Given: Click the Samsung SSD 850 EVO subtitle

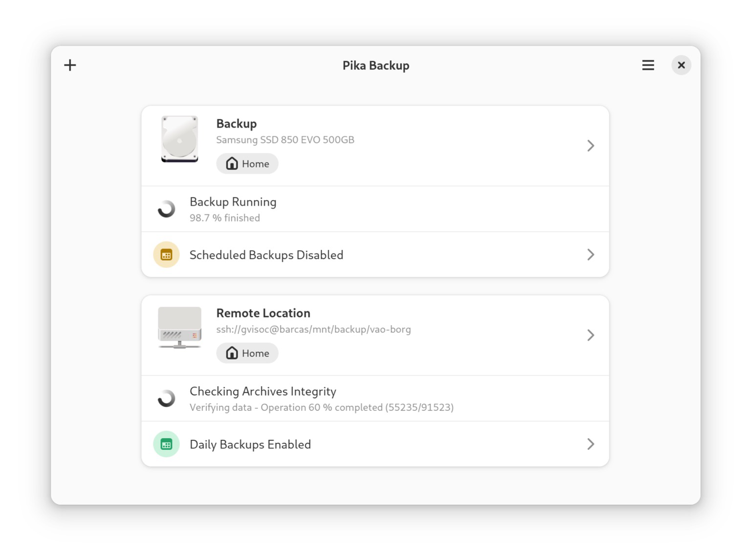Looking at the screenshot, I should (285, 140).
